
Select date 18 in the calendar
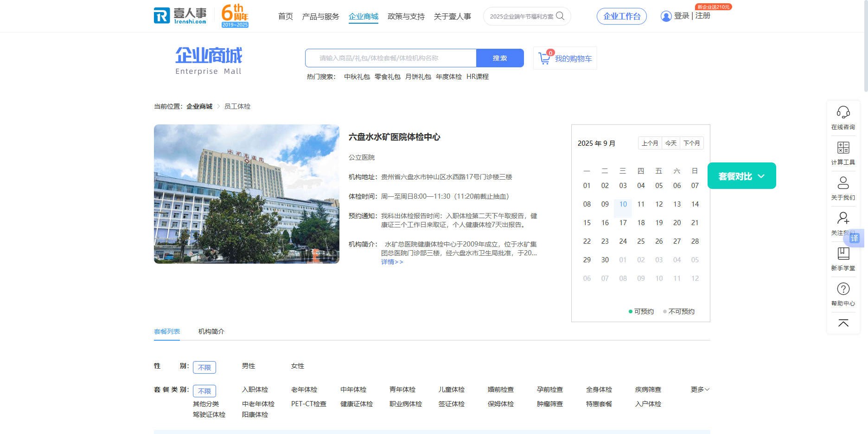click(641, 223)
